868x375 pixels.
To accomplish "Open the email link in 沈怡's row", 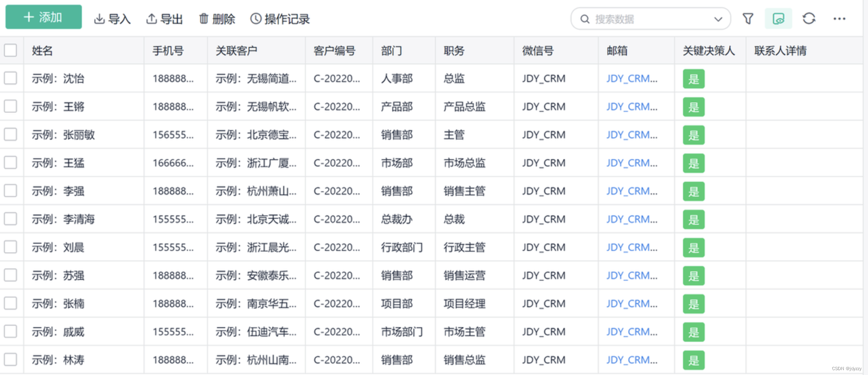I will pyautogui.click(x=632, y=78).
